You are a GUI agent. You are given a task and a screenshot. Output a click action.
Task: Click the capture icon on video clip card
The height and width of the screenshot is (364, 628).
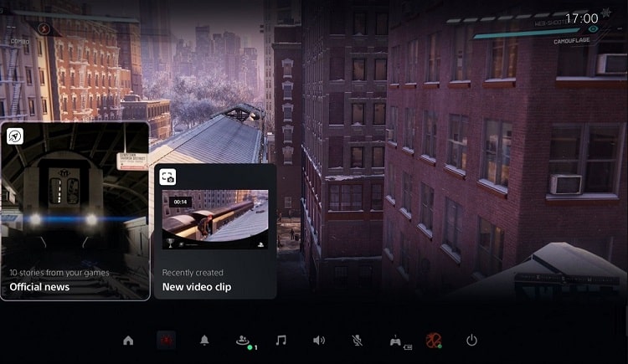(x=167, y=177)
